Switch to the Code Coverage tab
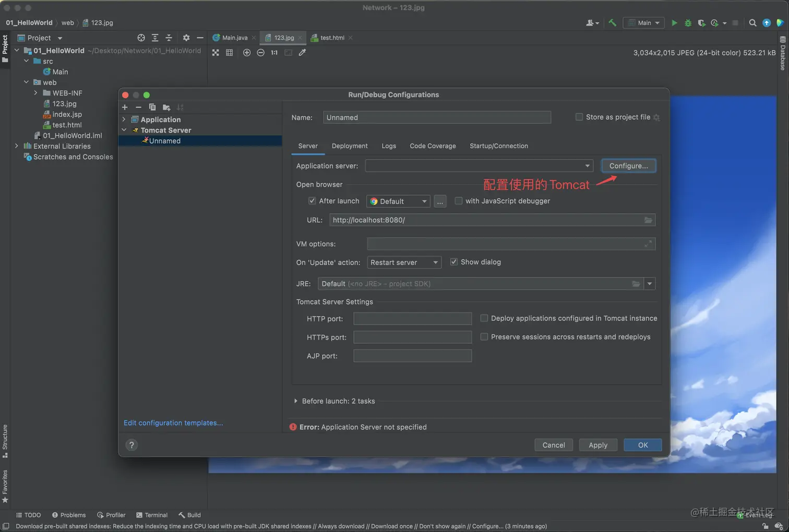This screenshot has width=789, height=532. click(x=433, y=146)
